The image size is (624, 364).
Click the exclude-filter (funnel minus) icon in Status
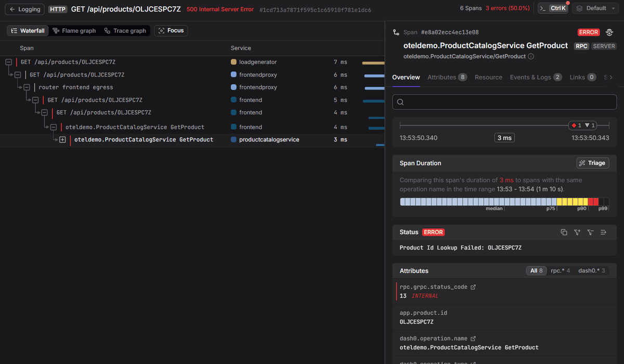[x=590, y=232]
